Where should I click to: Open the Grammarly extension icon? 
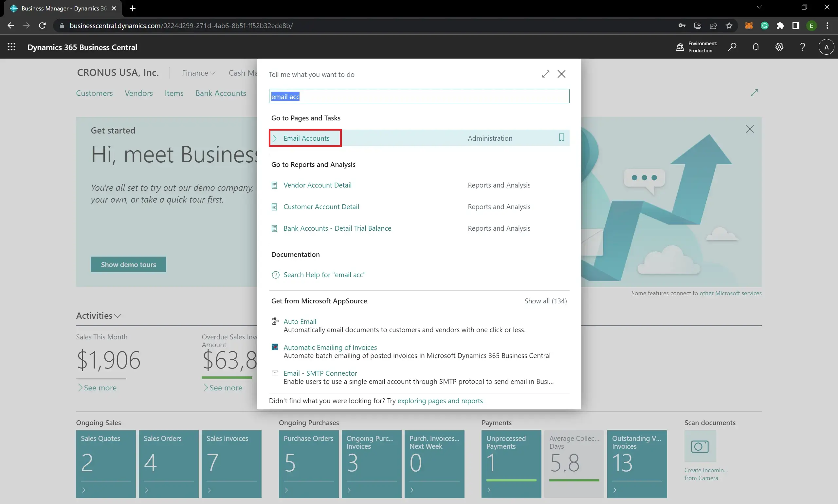tap(764, 26)
